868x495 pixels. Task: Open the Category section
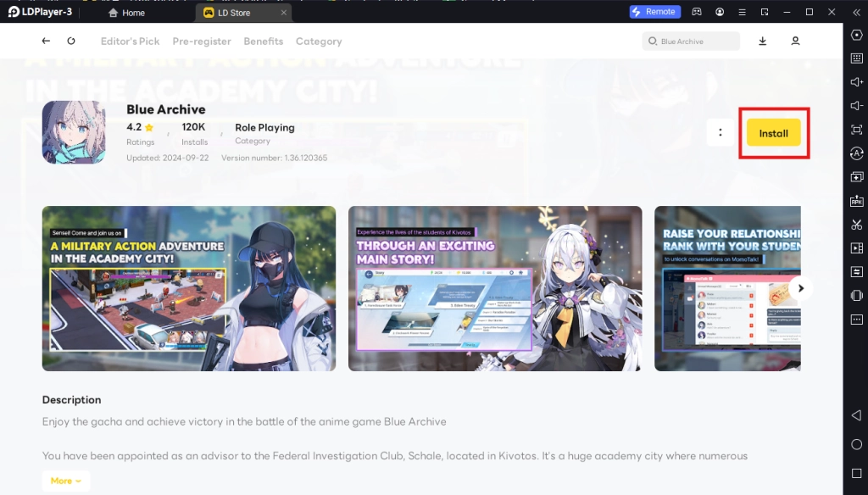pyautogui.click(x=319, y=42)
